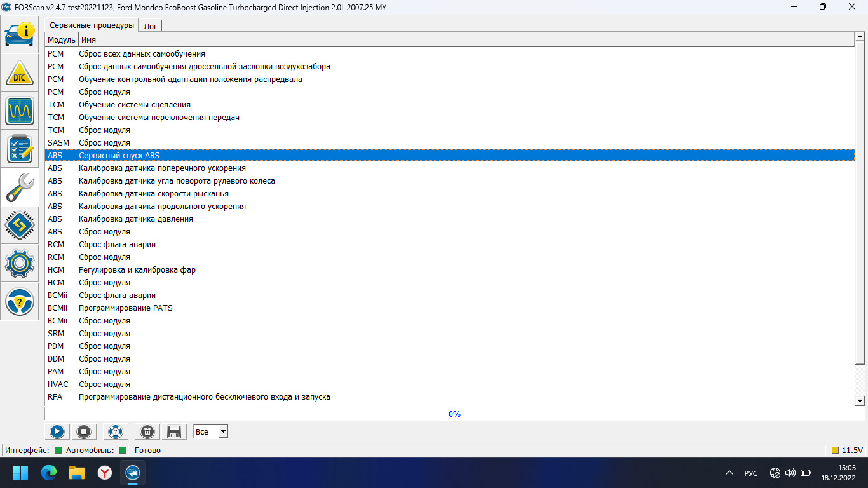Show hidden system tray icons
The width and height of the screenshot is (868, 488).
click(x=729, y=473)
